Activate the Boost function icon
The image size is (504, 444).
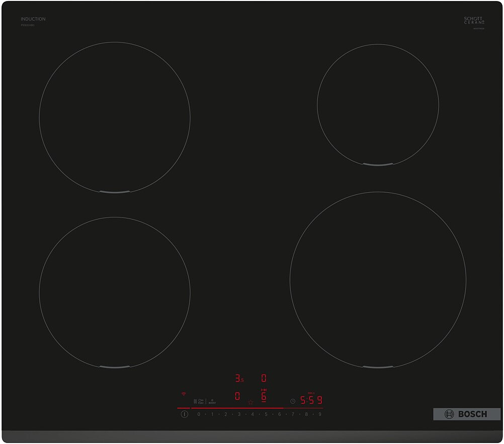(212, 402)
